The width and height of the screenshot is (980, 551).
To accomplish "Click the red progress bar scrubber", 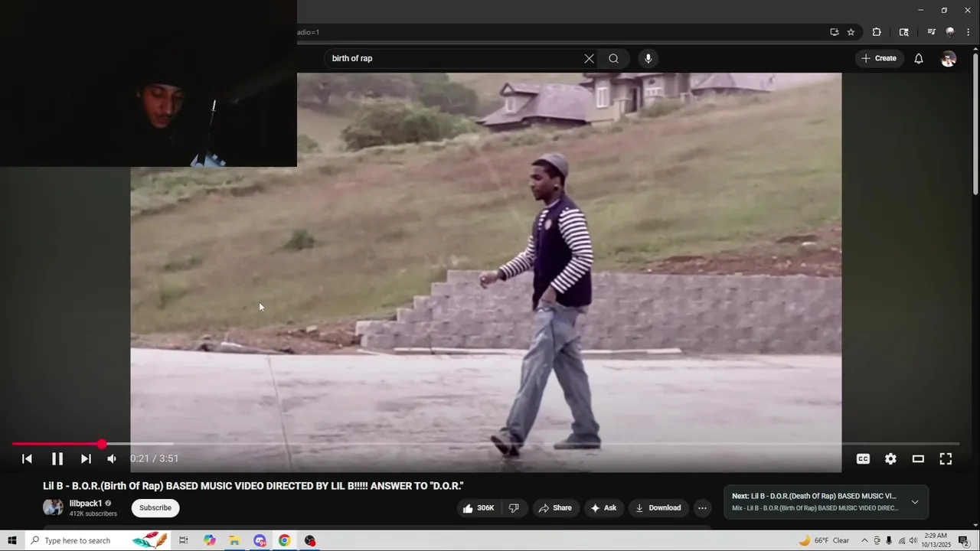I will pos(102,444).
